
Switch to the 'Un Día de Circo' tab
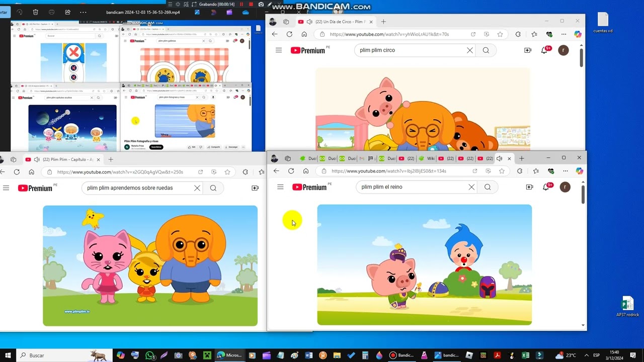tap(336, 22)
